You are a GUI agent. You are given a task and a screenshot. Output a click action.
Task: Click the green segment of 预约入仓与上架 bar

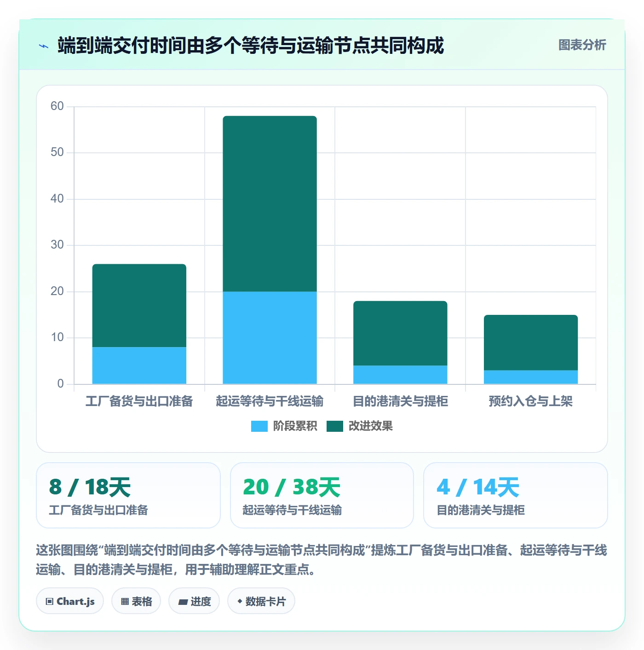531,342
